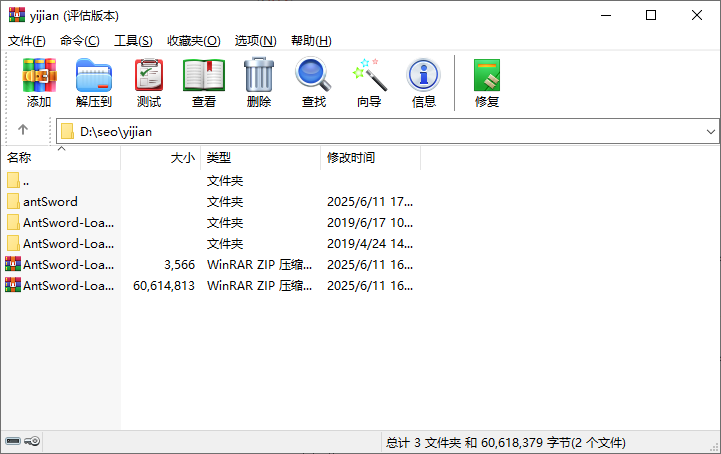
Task: Click the parent '..' folder icon
Action: (x=13, y=180)
